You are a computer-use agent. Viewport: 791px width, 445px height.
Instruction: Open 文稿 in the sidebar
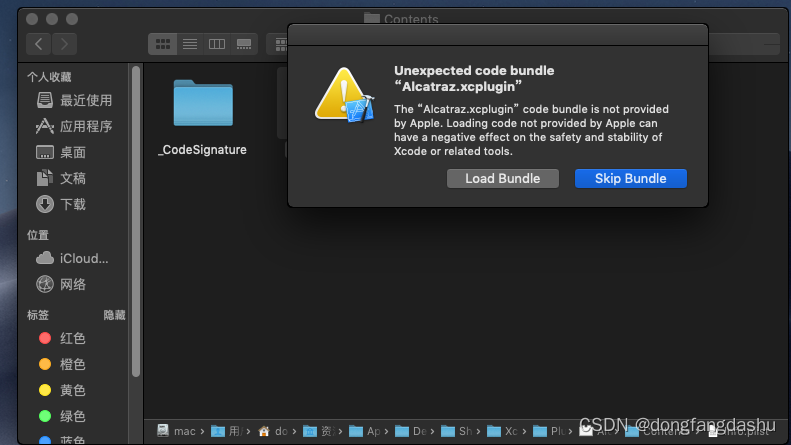[61, 178]
